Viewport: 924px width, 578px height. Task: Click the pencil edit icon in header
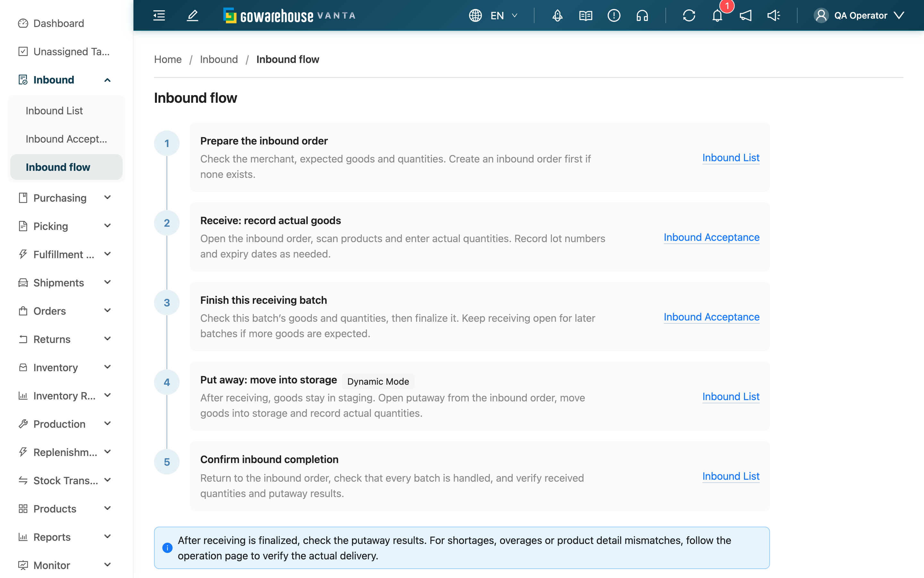[x=193, y=16]
